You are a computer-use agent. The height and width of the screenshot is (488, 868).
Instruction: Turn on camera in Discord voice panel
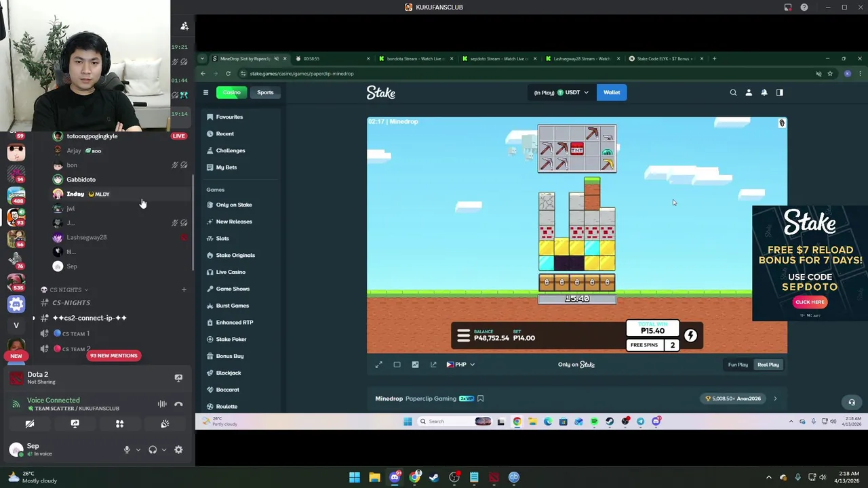click(30, 424)
